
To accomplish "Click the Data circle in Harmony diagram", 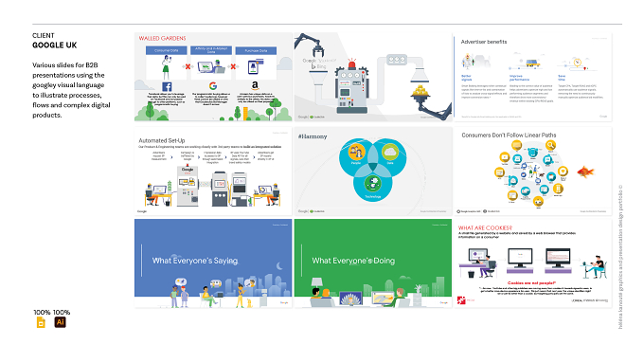I will (390, 154).
